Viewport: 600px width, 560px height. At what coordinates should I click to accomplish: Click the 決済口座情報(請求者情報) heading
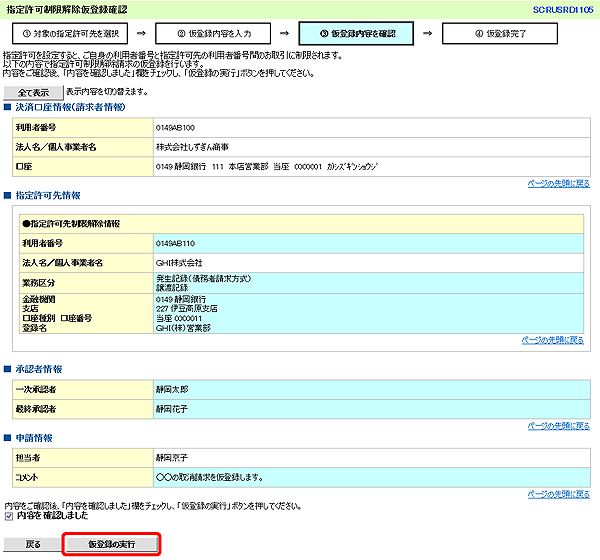tap(70, 107)
